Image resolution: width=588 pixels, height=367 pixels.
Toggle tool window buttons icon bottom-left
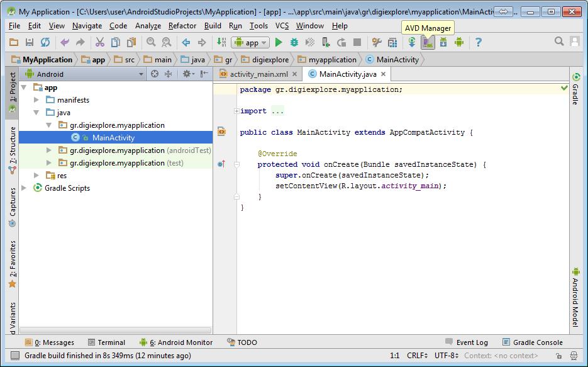14,356
